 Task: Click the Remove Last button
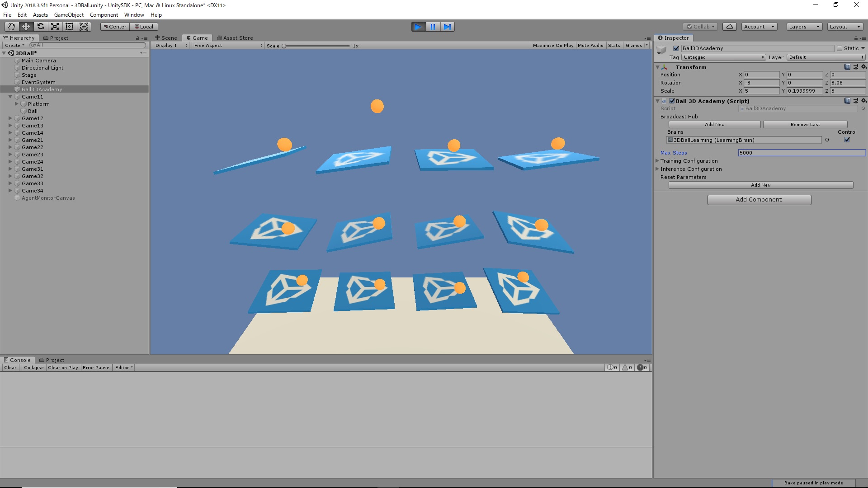805,125
